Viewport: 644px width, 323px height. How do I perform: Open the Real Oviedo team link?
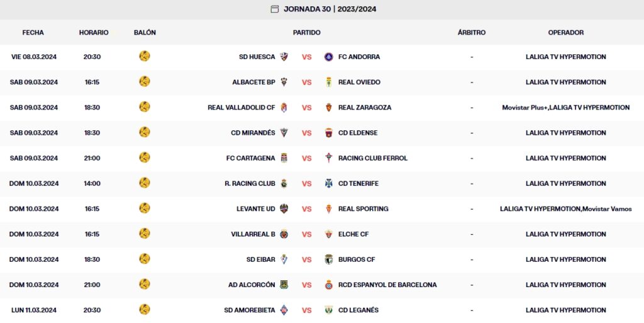pos(359,82)
